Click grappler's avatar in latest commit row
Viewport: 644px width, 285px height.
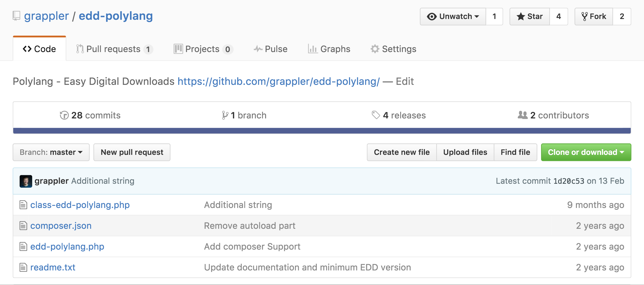pos(26,181)
